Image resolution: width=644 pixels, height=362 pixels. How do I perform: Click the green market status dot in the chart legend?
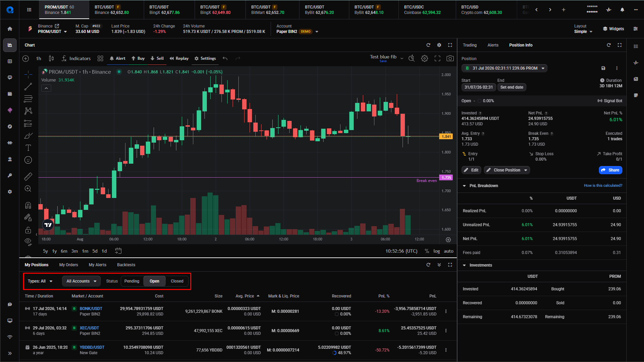pyautogui.click(x=119, y=72)
